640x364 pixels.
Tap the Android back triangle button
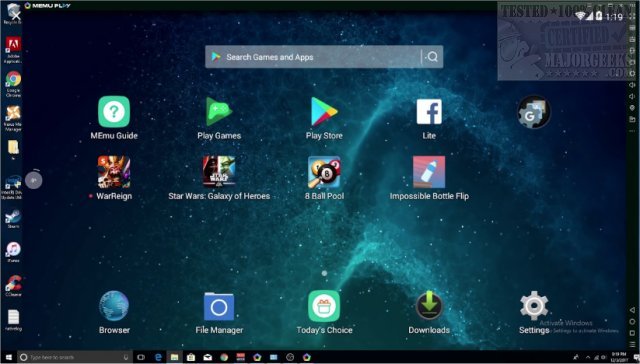click(x=632, y=311)
